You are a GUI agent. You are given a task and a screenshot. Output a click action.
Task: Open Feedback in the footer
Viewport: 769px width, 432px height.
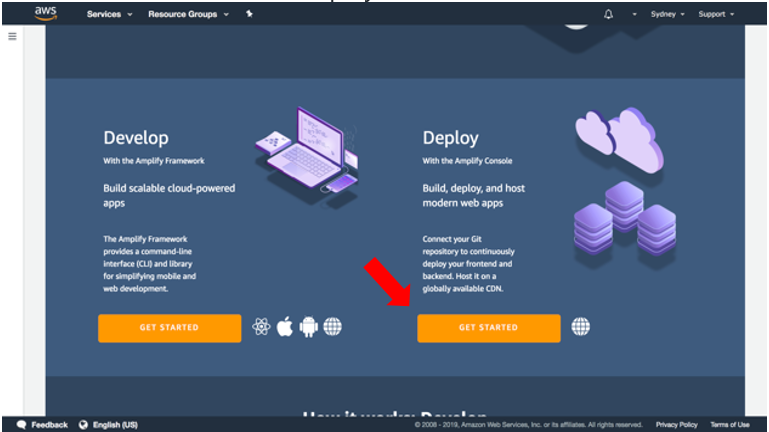(x=49, y=425)
